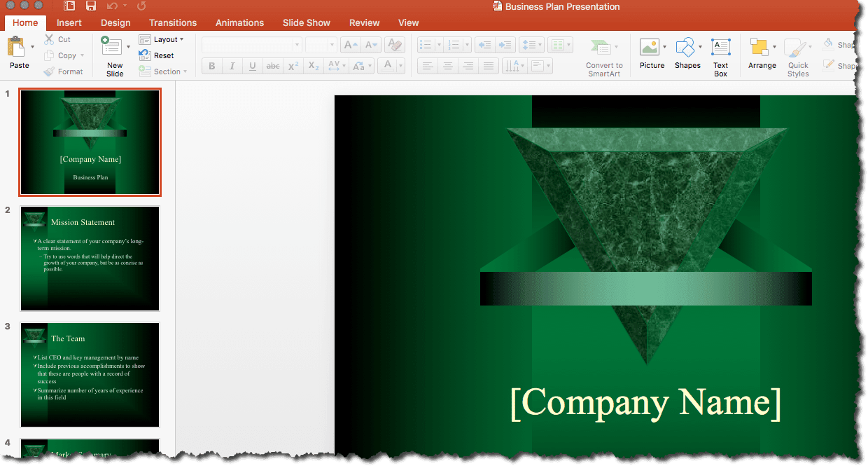Click the sidebar panel icon in title bar
This screenshot has width=868, height=466.
69,6
